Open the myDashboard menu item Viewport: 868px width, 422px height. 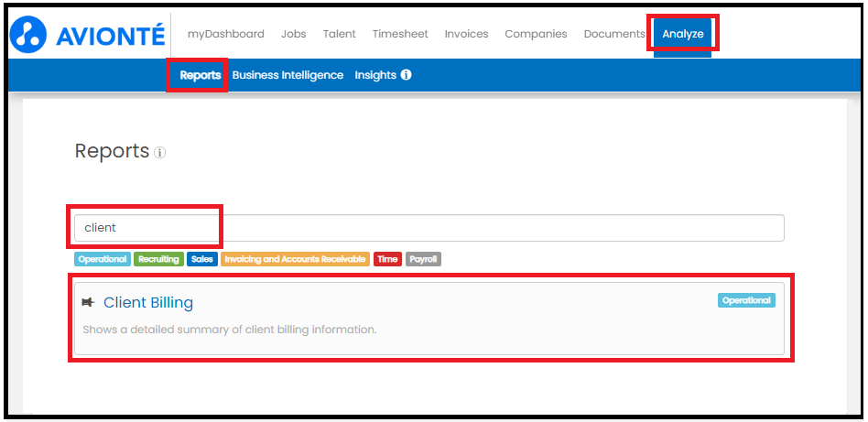[x=226, y=34]
